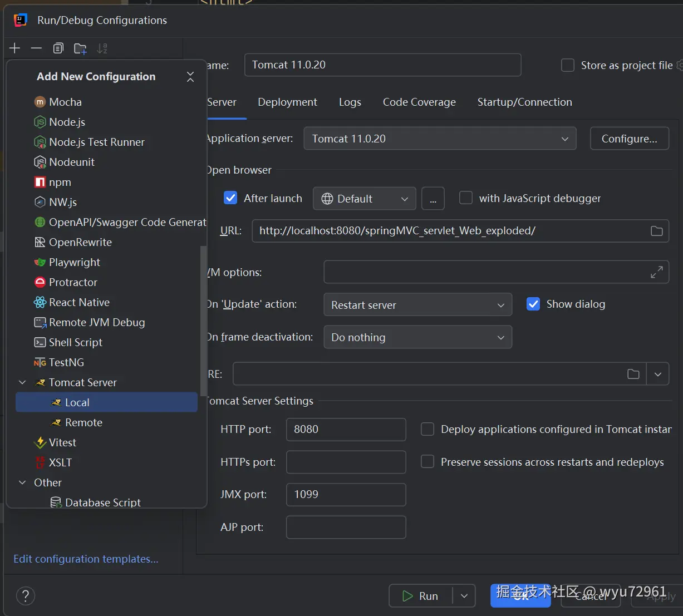
Task: Click the Remove Configuration minus icon
Action: pyautogui.click(x=37, y=48)
